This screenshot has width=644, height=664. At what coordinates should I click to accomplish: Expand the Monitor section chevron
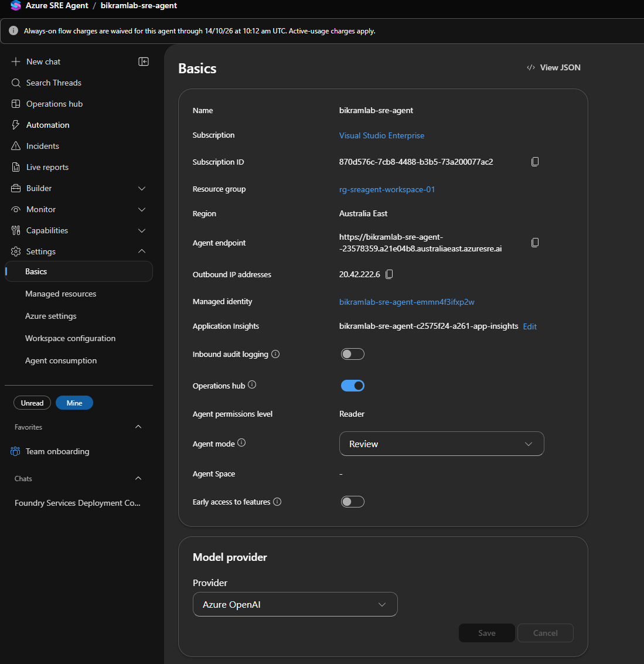pos(142,210)
